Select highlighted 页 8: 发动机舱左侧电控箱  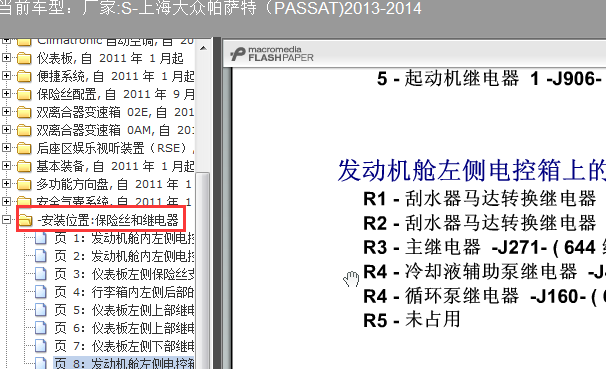[x=124, y=363]
